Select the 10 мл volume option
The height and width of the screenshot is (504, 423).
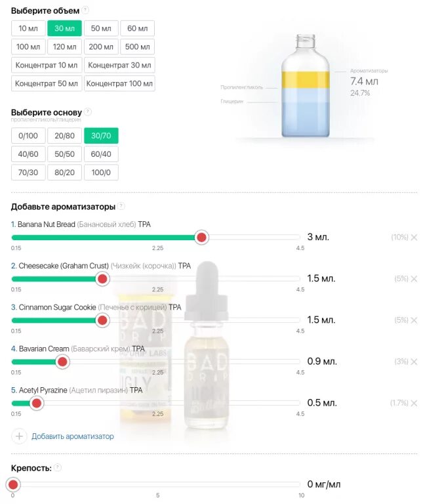[28, 29]
